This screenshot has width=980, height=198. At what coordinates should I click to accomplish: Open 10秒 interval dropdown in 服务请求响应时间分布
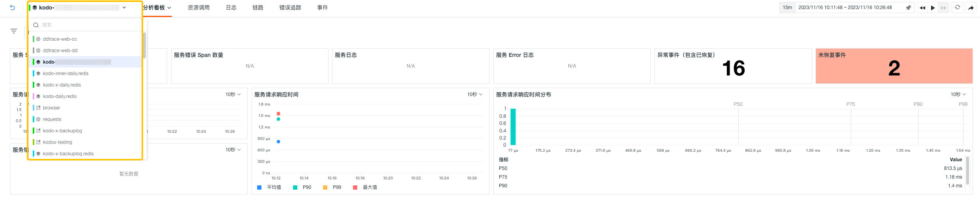[958, 94]
